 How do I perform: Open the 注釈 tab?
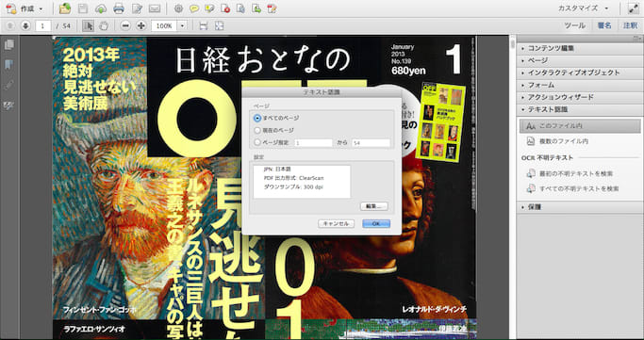tap(630, 25)
